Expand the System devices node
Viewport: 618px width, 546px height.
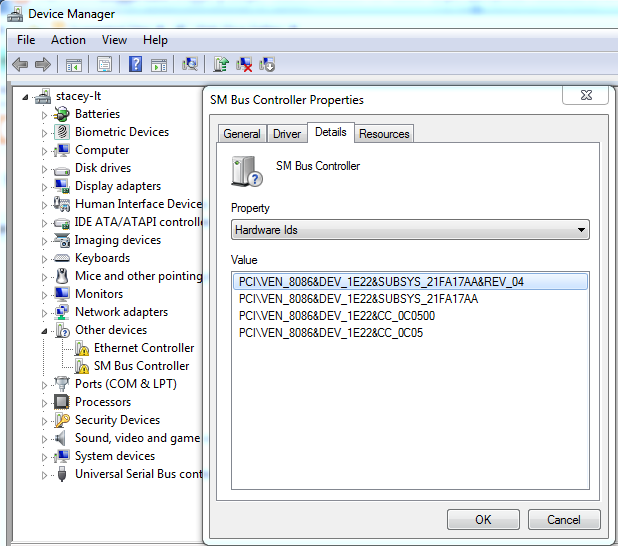tap(44, 457)
